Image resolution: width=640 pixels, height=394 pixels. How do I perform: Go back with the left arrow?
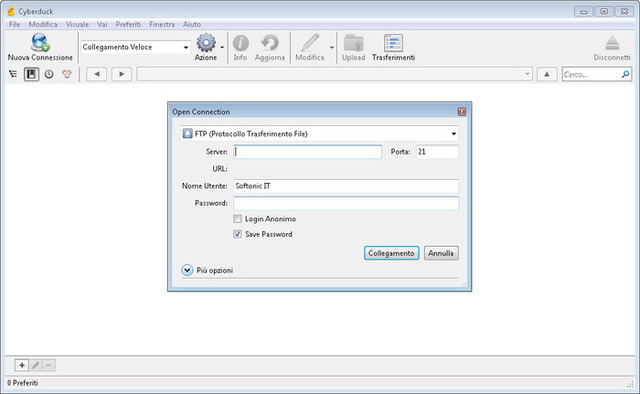point(97,74)
